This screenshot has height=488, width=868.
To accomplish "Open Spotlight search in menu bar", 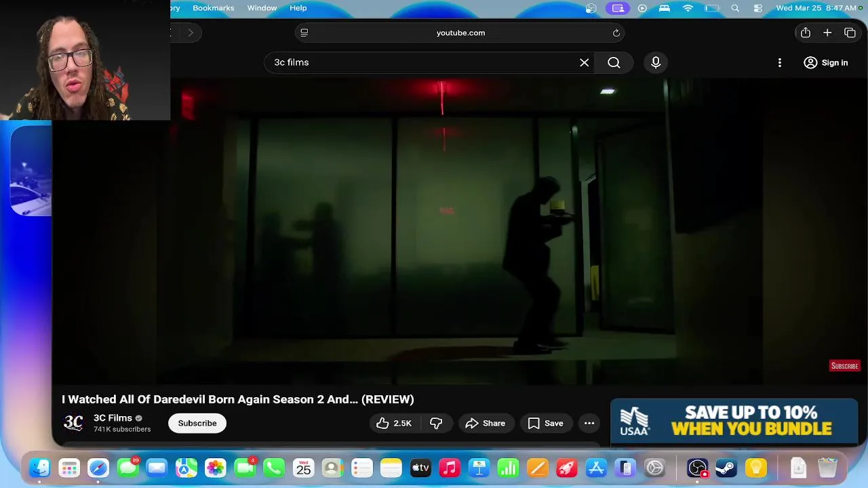I will point(735,8).
